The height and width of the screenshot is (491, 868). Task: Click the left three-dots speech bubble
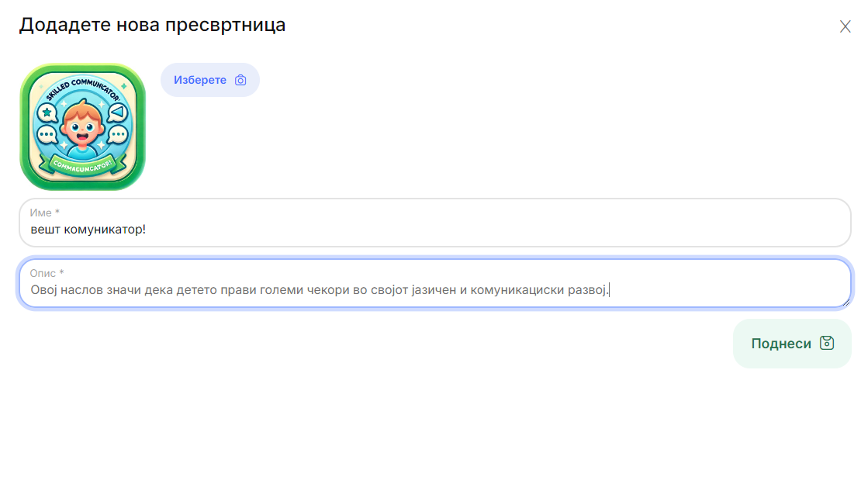tap(47, 135)
